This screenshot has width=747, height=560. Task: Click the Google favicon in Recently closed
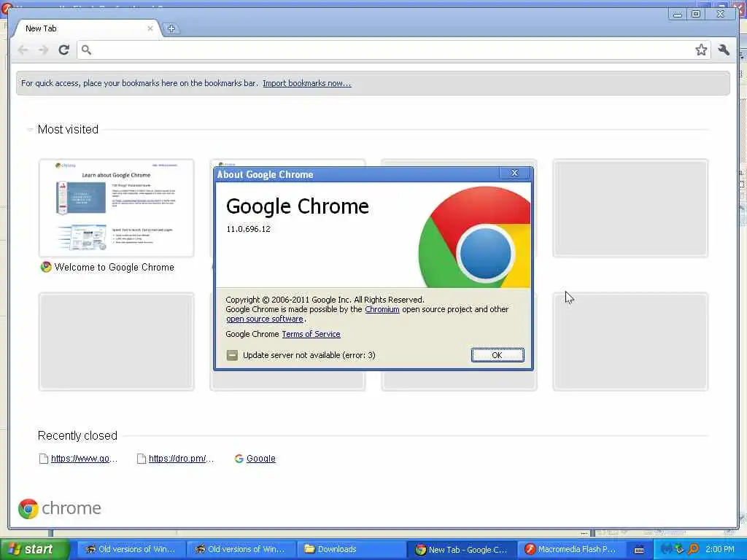point(239,459)
